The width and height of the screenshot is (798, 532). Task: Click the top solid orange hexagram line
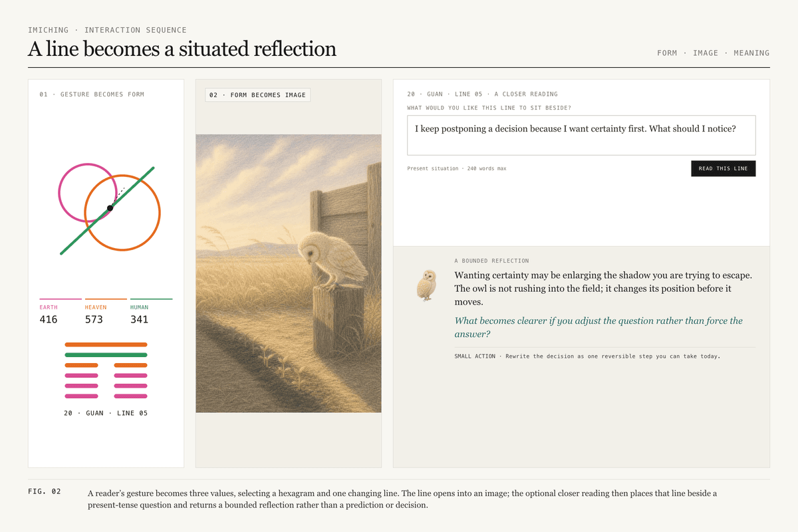pos(106,344)
